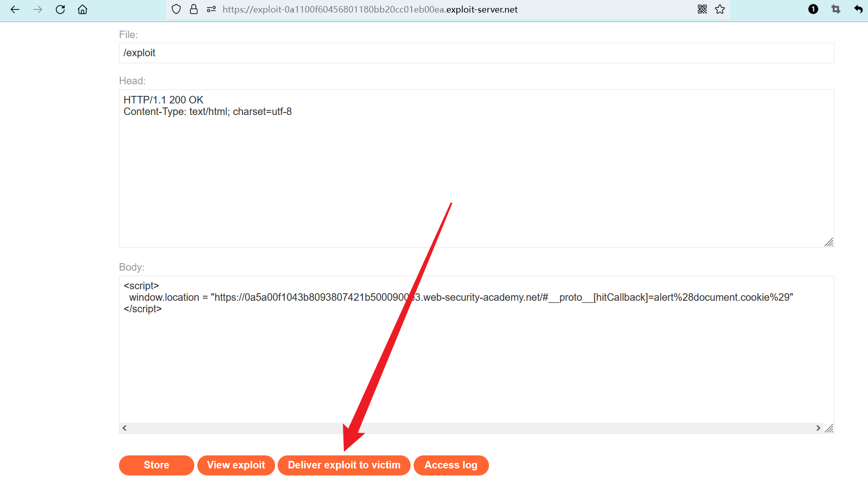868x482 pixels.
Task: Click the opening '<script>' line in Body
Action: pos(142,286)
